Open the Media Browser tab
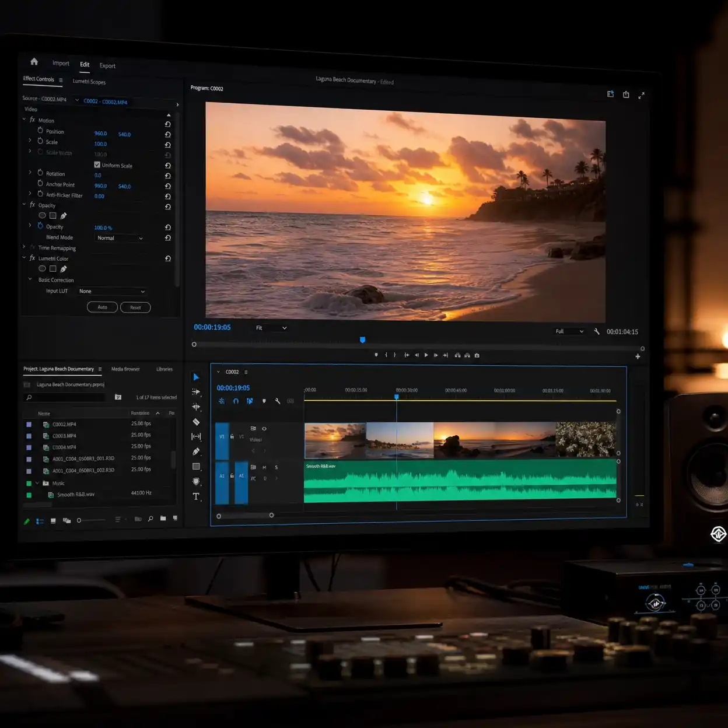The image size is (728, 728). pyautogui.click(x=125, y=369)
